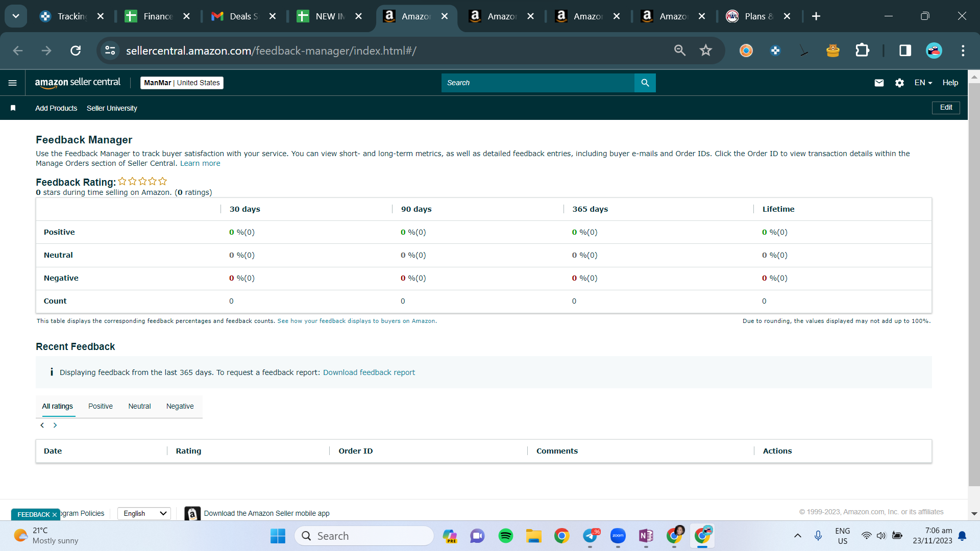Open Zoom from the taskbar

pos(618,536)
